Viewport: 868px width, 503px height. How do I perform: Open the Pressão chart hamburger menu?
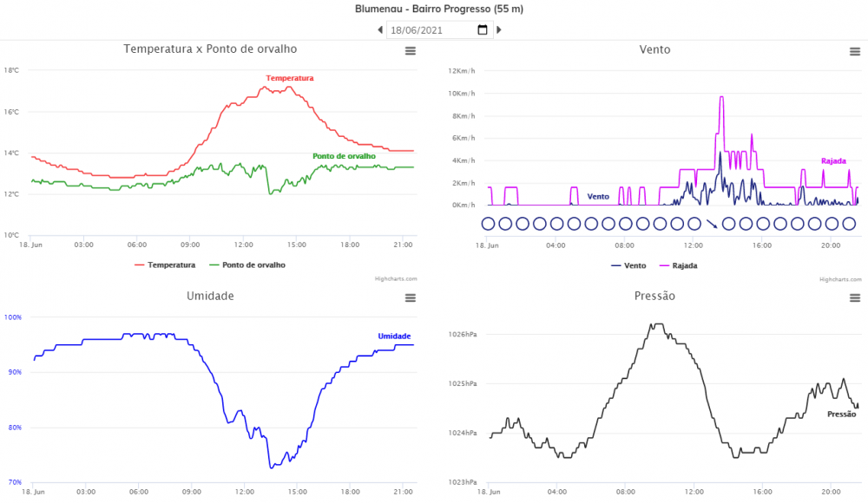coord(855,297)
